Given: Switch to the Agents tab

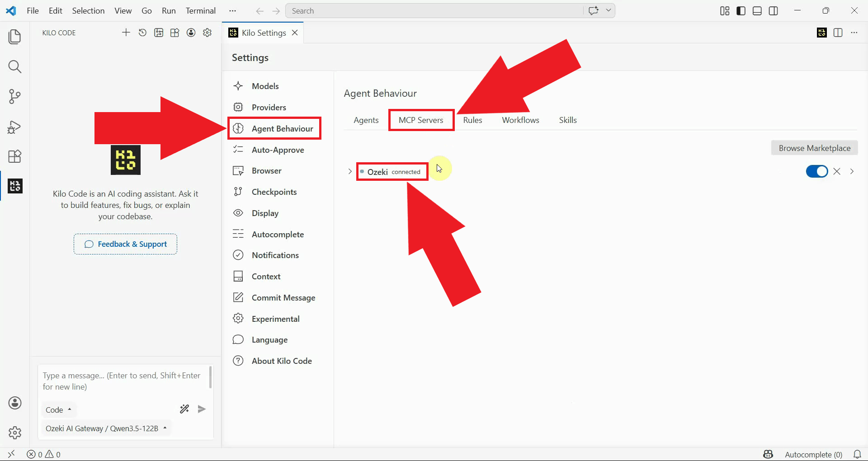Looking at the screenshot, I should click(x=366, y=120).
